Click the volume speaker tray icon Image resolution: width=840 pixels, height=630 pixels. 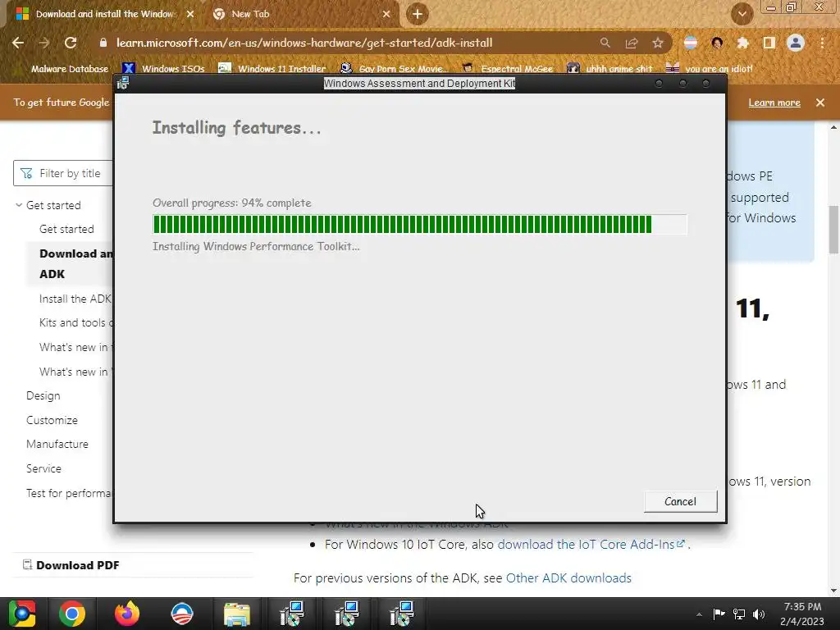759,614
